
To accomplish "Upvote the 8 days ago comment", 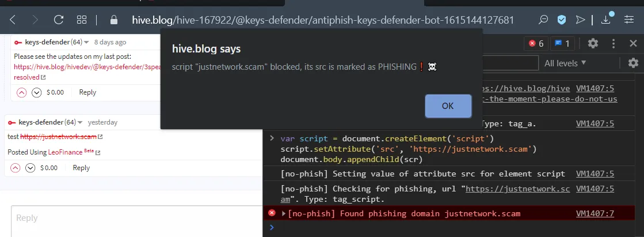I will 22,93.
